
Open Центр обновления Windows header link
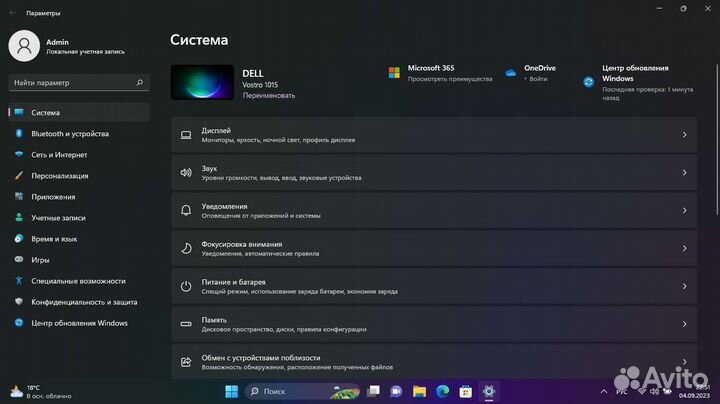click(636, 73)
